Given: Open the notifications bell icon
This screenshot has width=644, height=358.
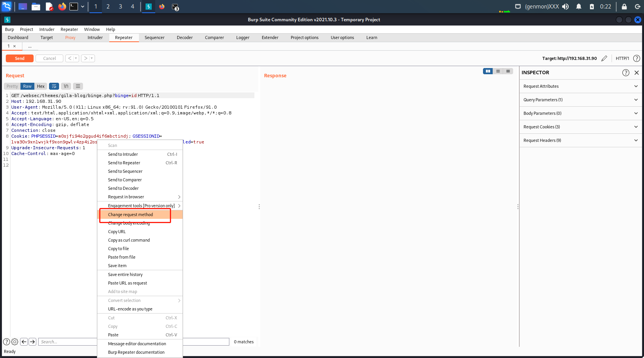Looking at the screenshot, I should point(579,7).
